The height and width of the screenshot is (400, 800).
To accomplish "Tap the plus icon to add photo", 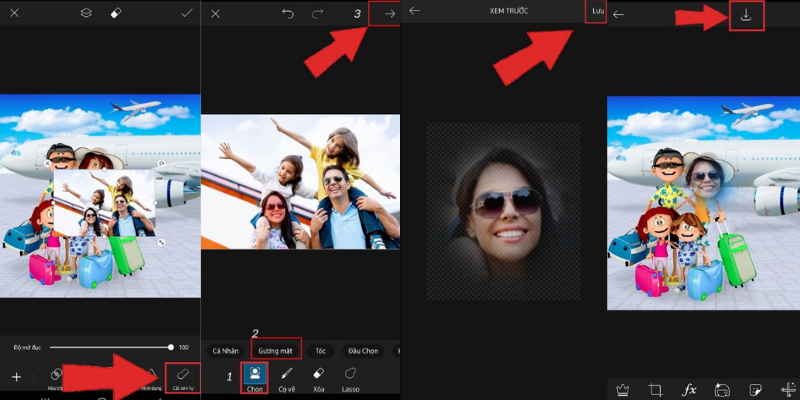I will pos(16,377).
